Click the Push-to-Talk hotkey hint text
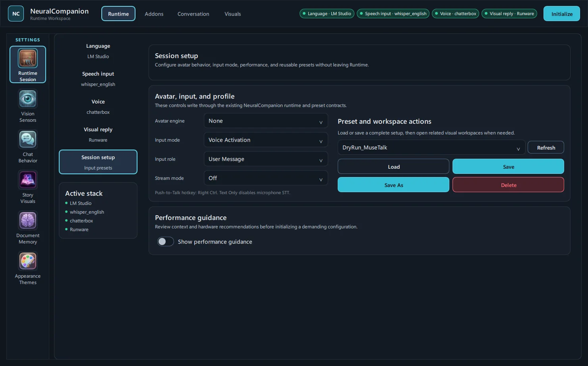 (222, 193)
